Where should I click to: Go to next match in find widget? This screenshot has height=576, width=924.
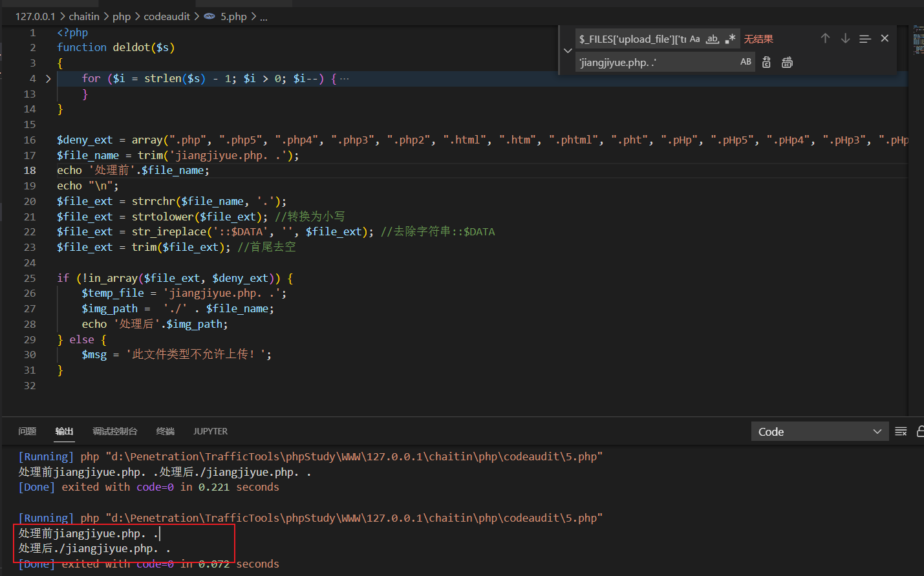coord(845,39)
